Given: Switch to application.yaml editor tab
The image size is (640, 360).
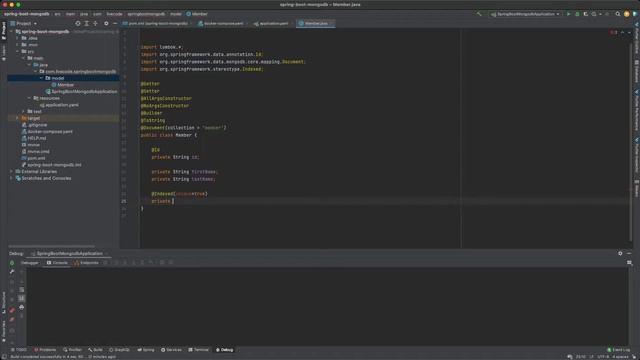Looking at the screenshot, I should click(x=273, y=24).
